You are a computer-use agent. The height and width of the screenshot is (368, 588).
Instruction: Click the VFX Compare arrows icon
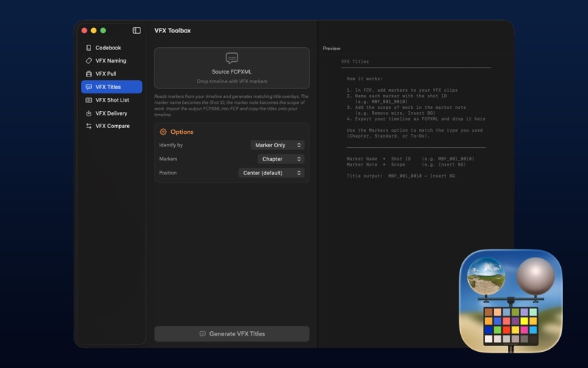click(x=89, y=126)
